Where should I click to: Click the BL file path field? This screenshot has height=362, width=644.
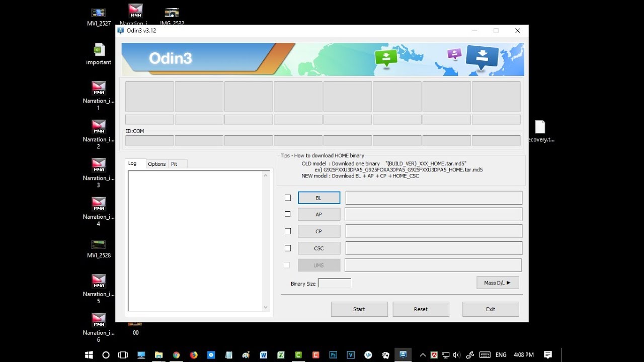(434, 198)
